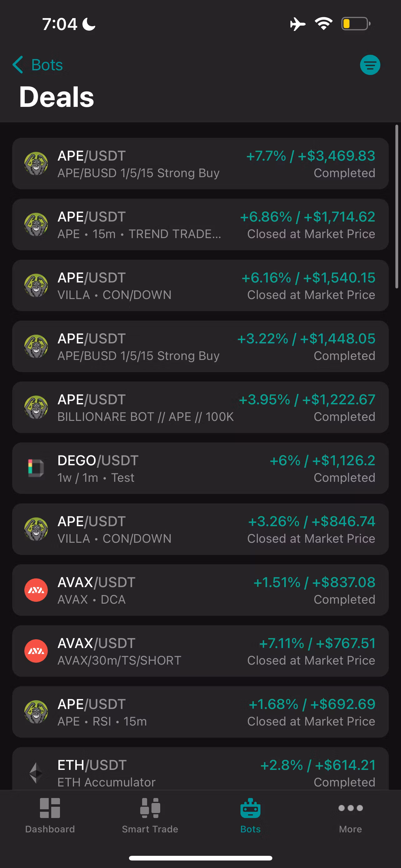
Task: Open the +$1,540.15 VILLA • CON/DOWN deal
Action: point(200,285)
